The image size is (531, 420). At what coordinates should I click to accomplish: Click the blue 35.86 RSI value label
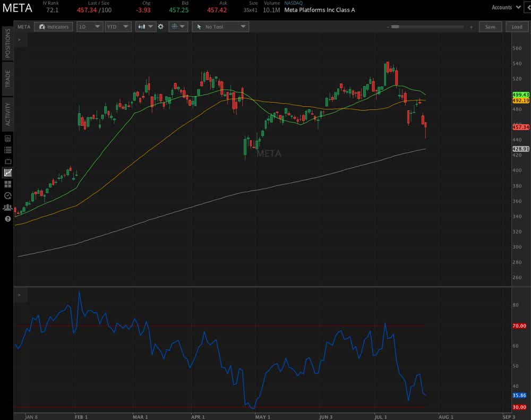pyautogui.click(x=519, y=395)
